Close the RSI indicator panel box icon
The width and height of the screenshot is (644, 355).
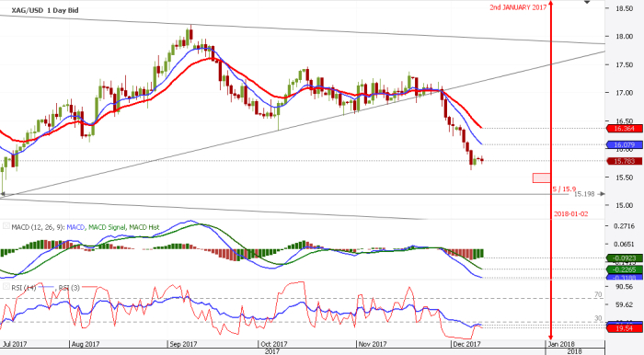click(x=6, y=286)
